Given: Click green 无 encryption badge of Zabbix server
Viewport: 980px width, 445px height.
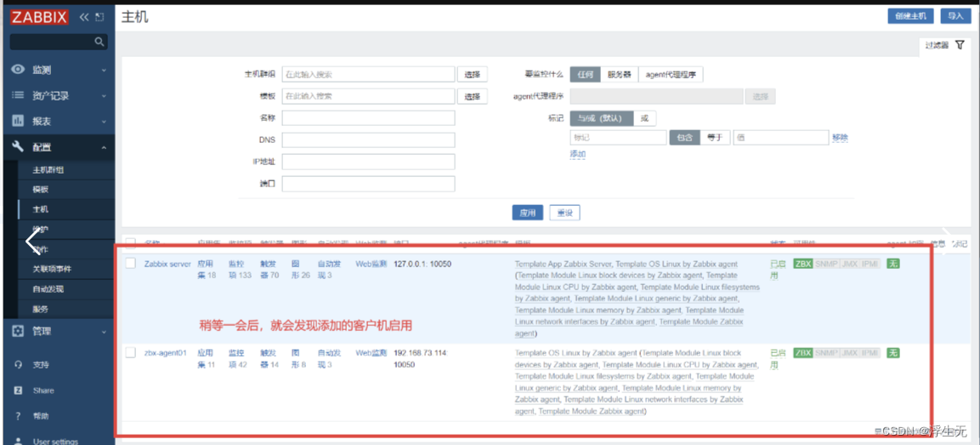Looking at the screenshot, I should click(x=893, y=264).
